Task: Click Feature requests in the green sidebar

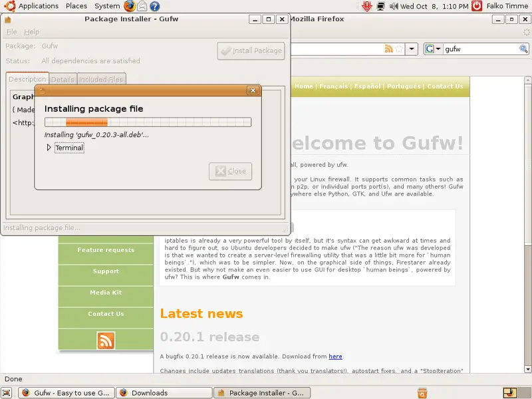Action: pyautogui.click(x=106, y=250)
